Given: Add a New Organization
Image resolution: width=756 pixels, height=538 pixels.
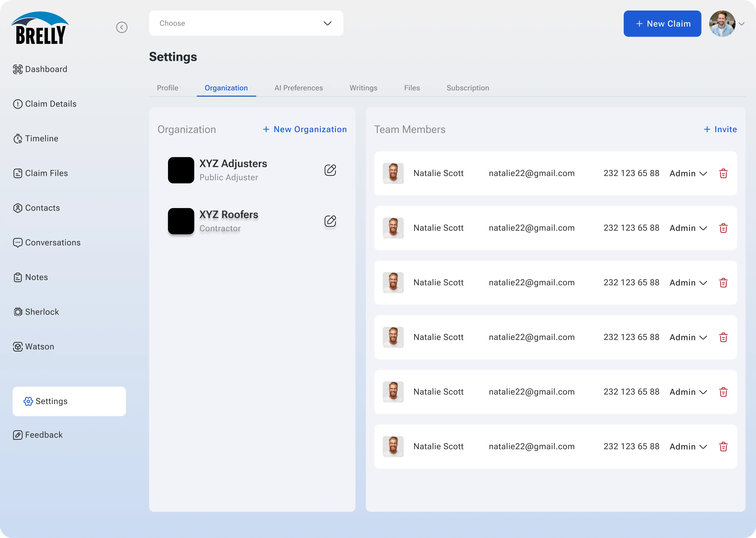Looking at the screenshot, I should [305, 130].
